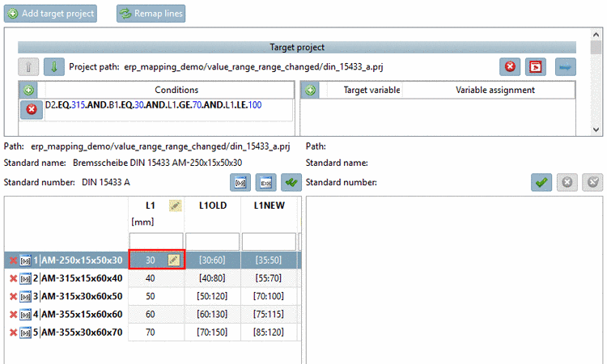
Task: Click L1 cell with value 70
Action: coord(156,332)
